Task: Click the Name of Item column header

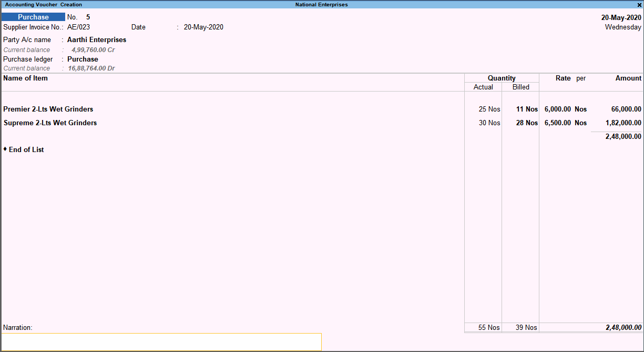Action: 25,78
